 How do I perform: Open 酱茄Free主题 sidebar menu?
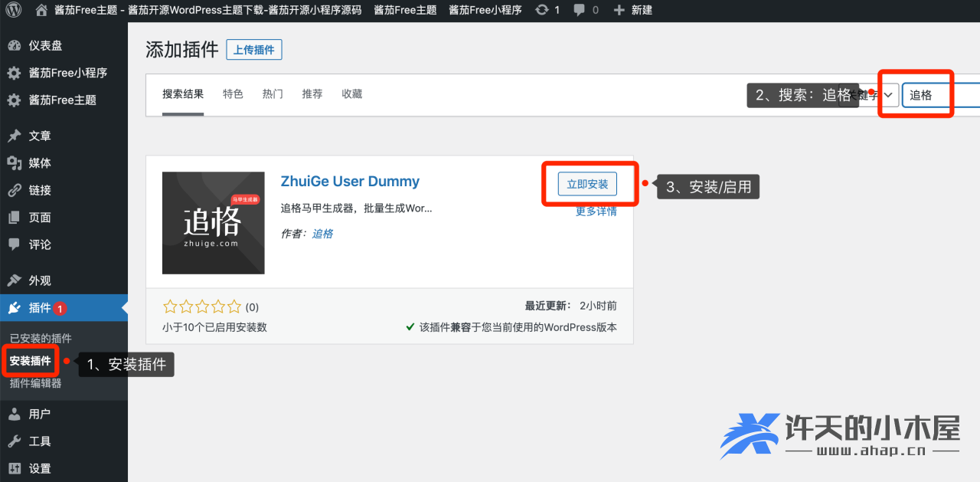[64, 100]
